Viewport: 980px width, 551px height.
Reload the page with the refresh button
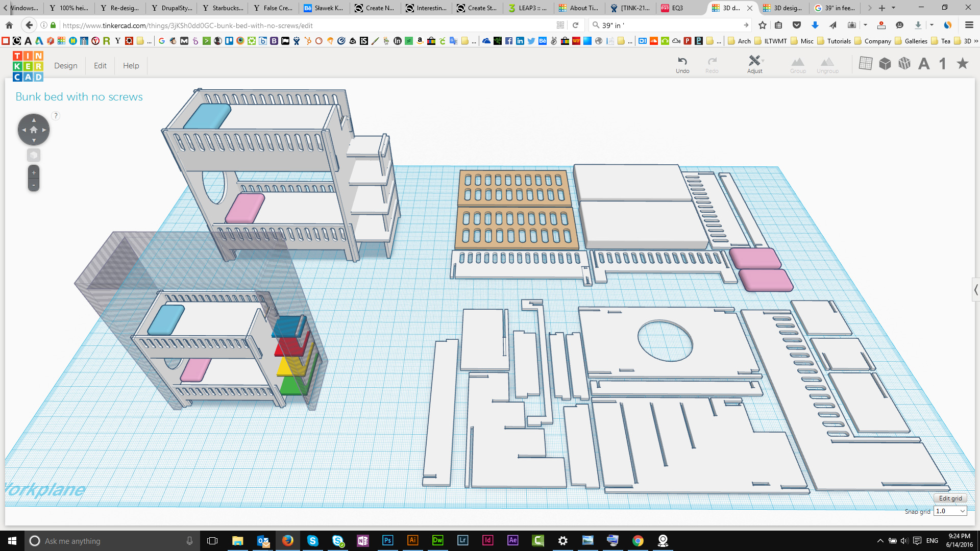coord(576,25)
